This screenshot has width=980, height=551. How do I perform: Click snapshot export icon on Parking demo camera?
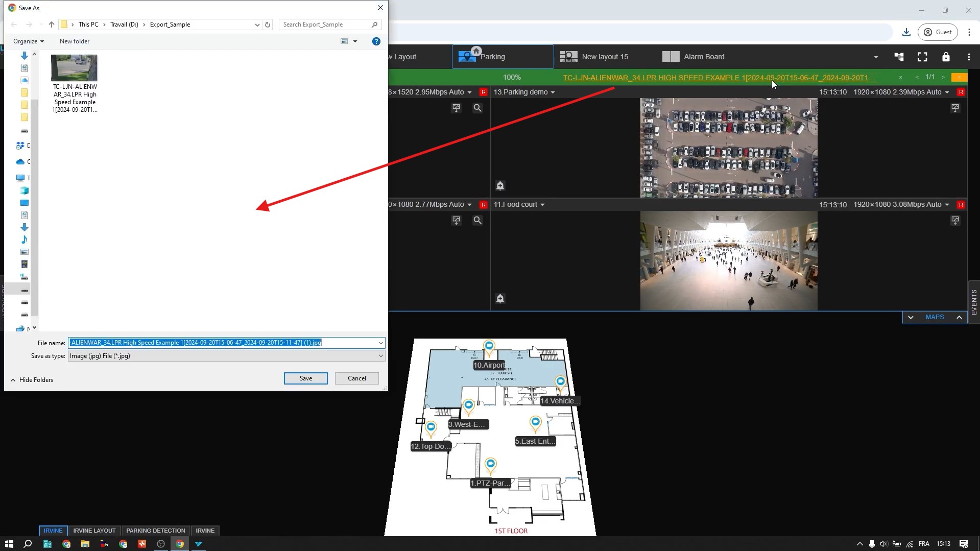[955, 108]
